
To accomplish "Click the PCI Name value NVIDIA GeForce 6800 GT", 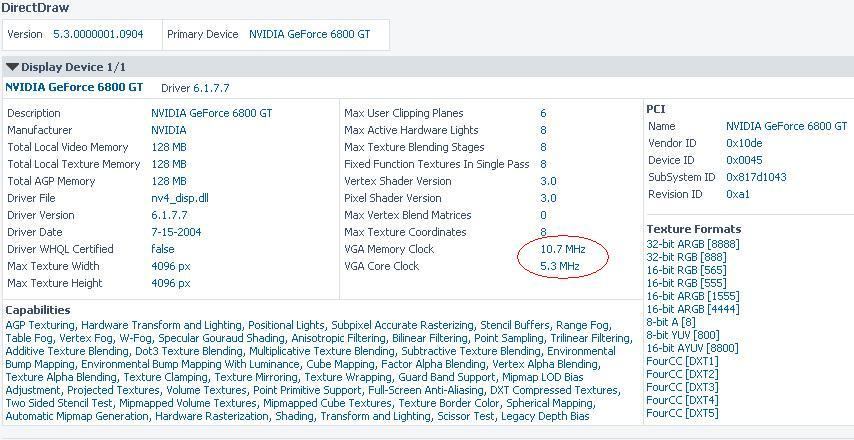I will tap(786, 126).
